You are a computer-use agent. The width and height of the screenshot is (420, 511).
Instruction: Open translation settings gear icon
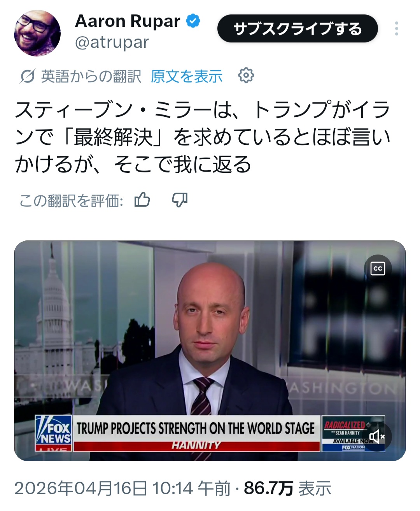click(246, 75)
